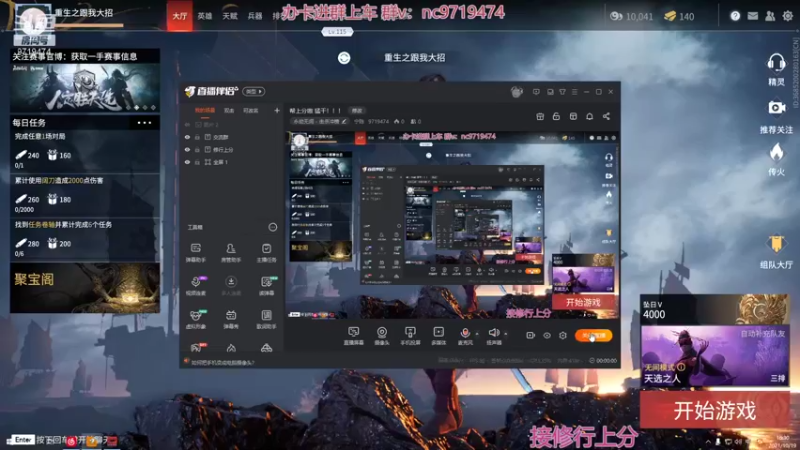Open 虚拟形象 virtual avatar tool
This screenshot has height=450, width=800.
196,319
